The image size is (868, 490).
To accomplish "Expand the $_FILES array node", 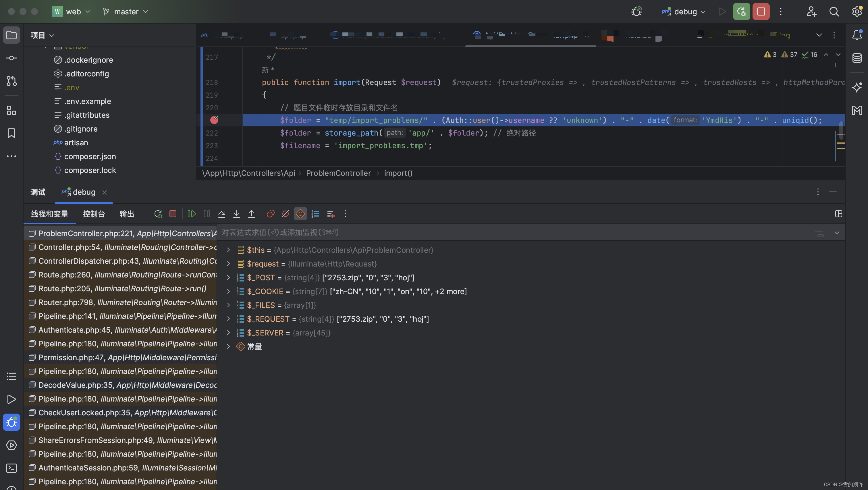I will tap(228, 305).
